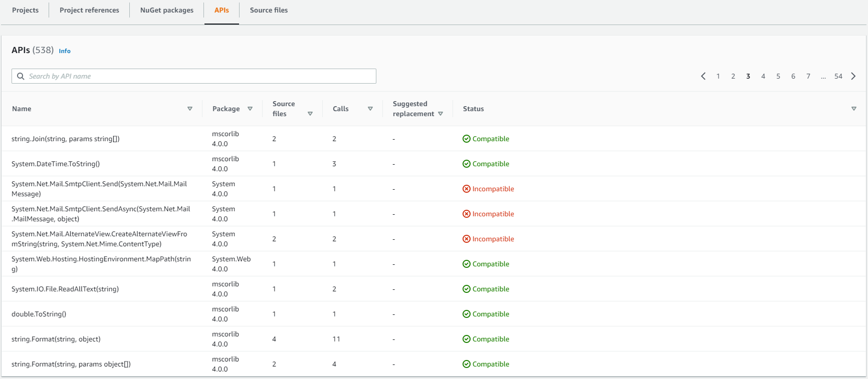The height and width of the screenshot is (379, 868).
Task: Open the Source files column filter arrow
Action: click(310, 114)
